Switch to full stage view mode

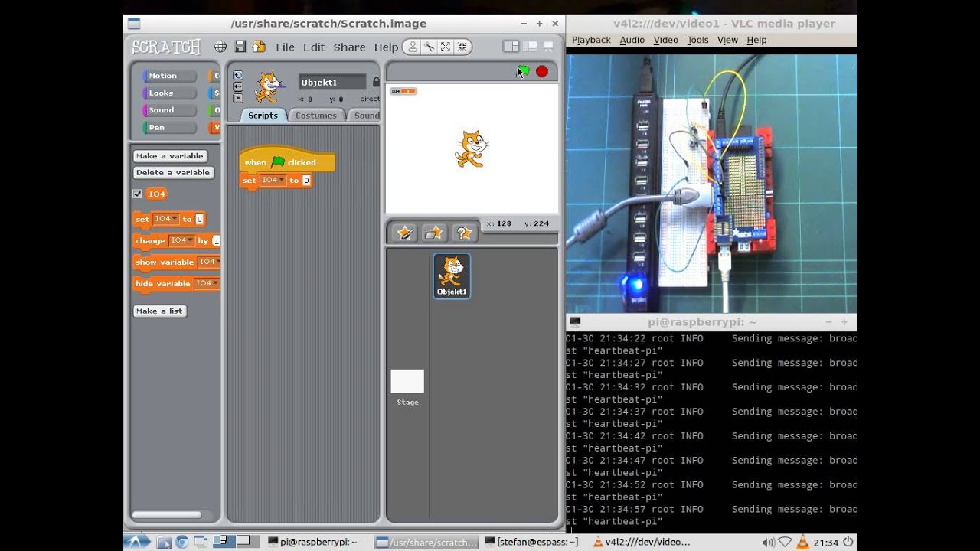point(530,47)
